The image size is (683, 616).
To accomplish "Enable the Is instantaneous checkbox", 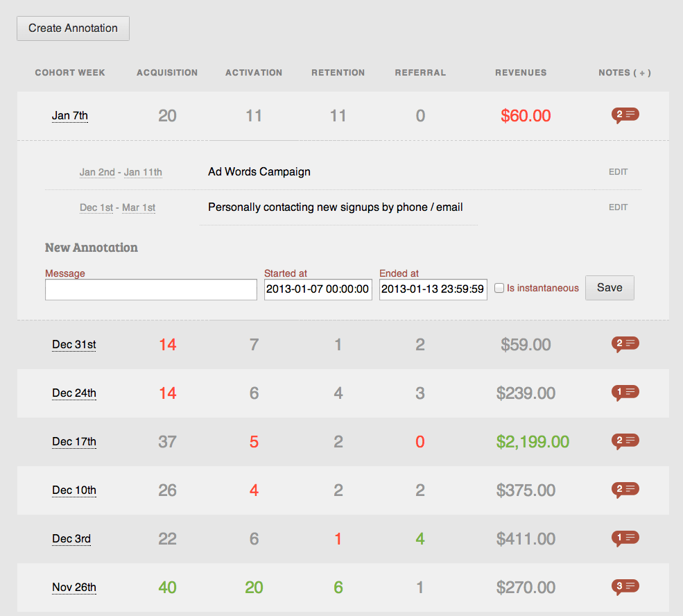I will [x=499, y=289].
